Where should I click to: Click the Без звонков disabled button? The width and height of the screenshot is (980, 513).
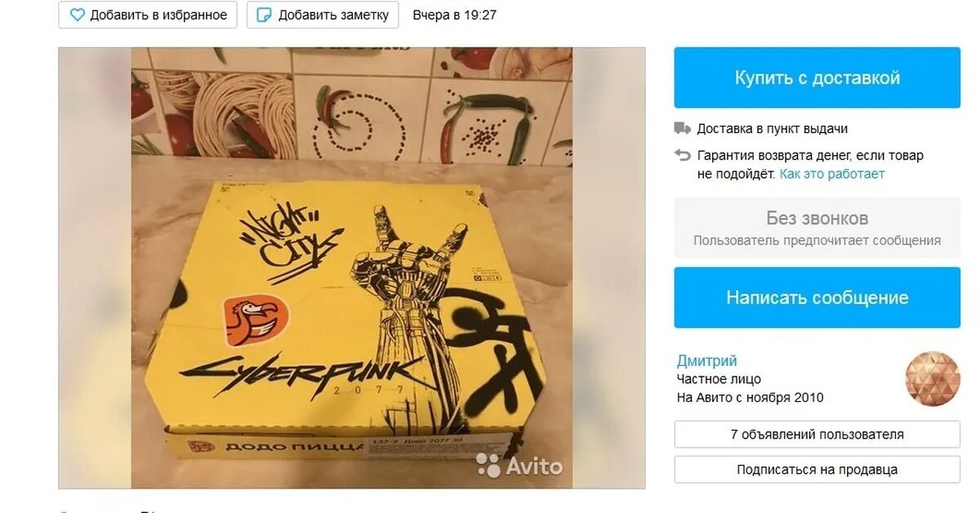point(817,228)
